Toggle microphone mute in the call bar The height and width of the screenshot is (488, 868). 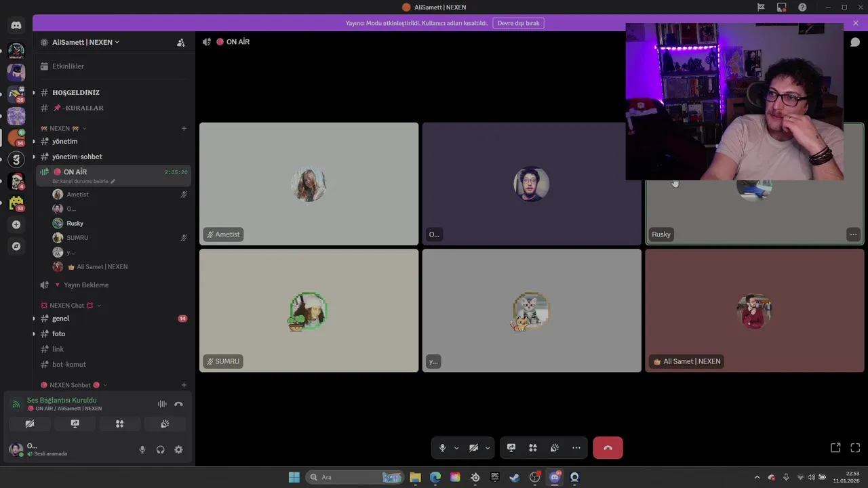click(442, 448)
